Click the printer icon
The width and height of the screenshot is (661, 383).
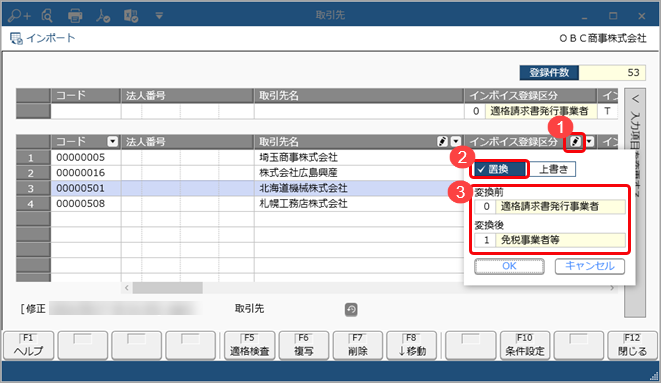coord(75,16)
